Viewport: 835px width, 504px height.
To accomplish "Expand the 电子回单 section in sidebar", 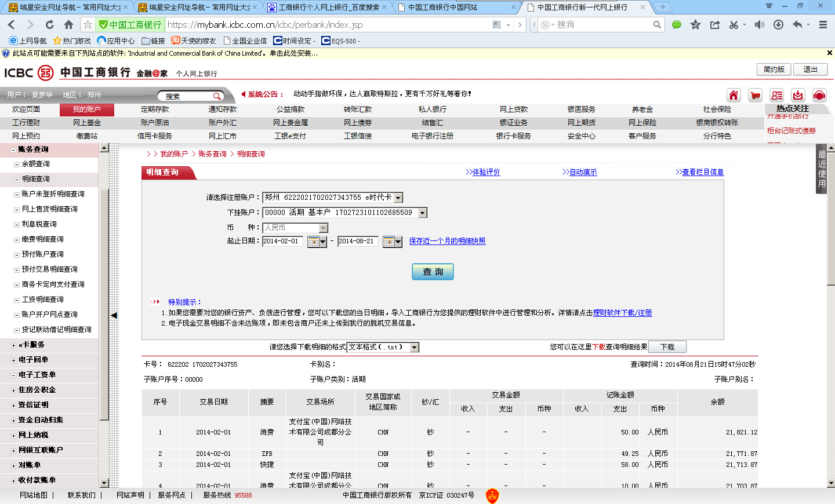I will 13,360.
